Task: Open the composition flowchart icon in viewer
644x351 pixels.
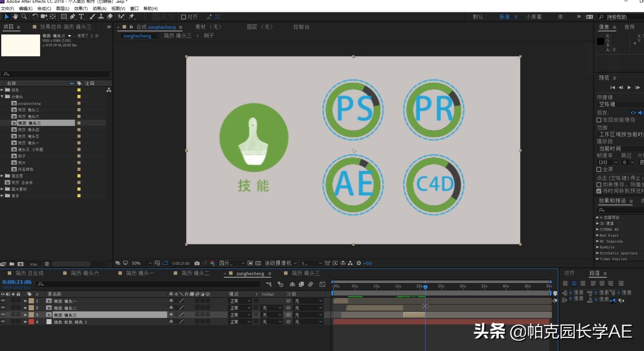Action: (350, 263)
